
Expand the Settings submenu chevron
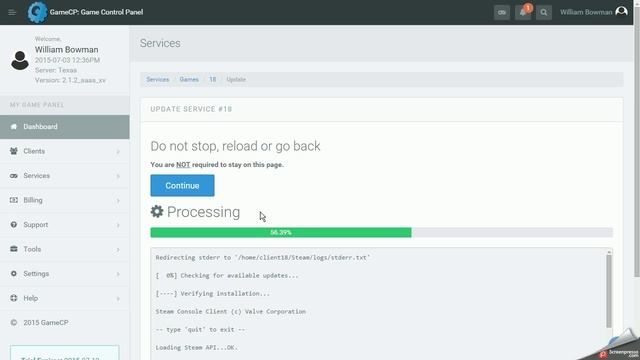click(118, 274)
